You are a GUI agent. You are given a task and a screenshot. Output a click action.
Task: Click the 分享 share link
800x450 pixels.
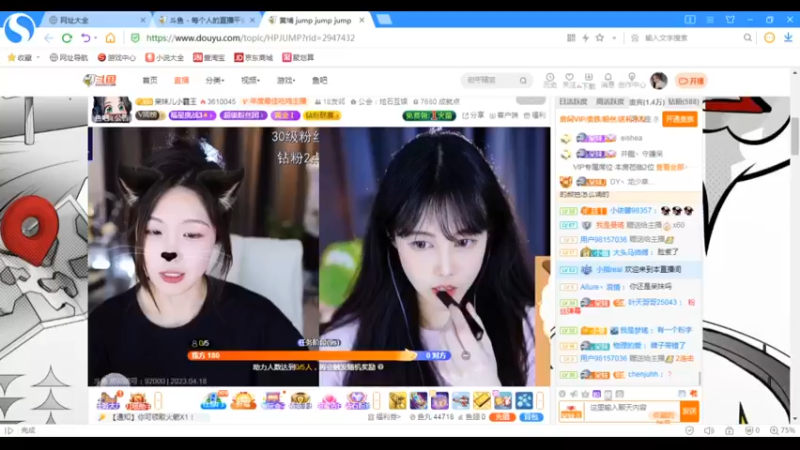473,115
